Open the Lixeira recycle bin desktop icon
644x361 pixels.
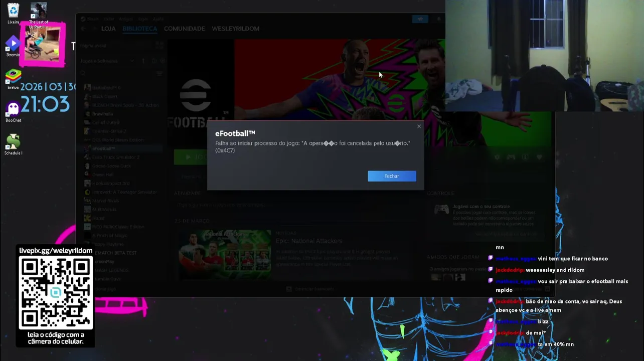pos(13,14)
